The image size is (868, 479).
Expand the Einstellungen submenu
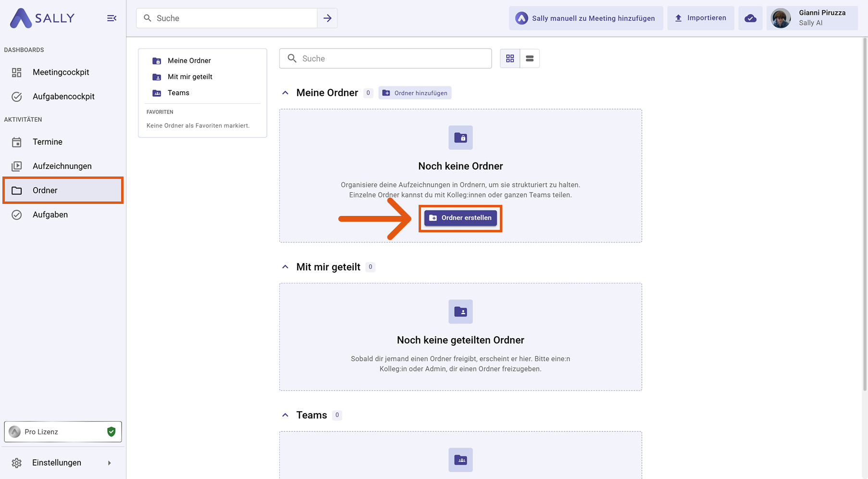click(x=110, y=463)
